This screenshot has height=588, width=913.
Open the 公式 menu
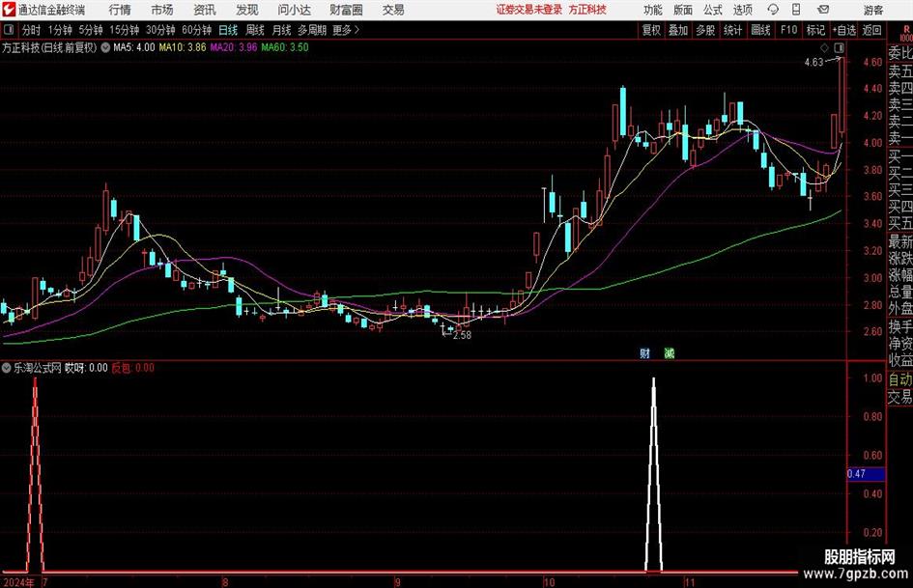712,10
